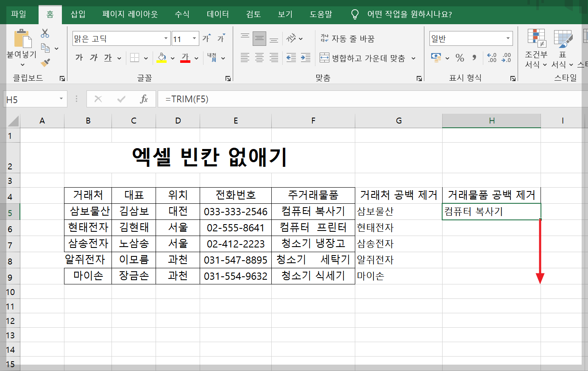
Task: Open the 일반 number format dropdown
Action: coord(509,38)
